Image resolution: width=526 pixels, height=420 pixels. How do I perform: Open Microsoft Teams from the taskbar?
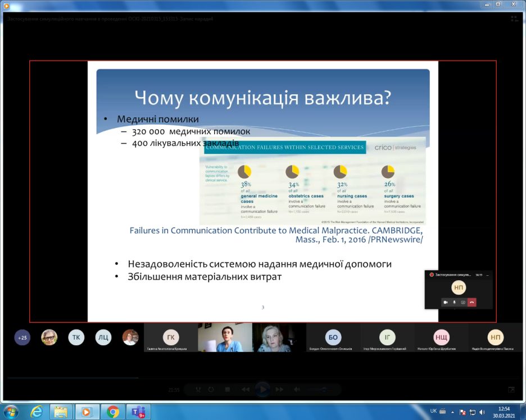point(138,411)
